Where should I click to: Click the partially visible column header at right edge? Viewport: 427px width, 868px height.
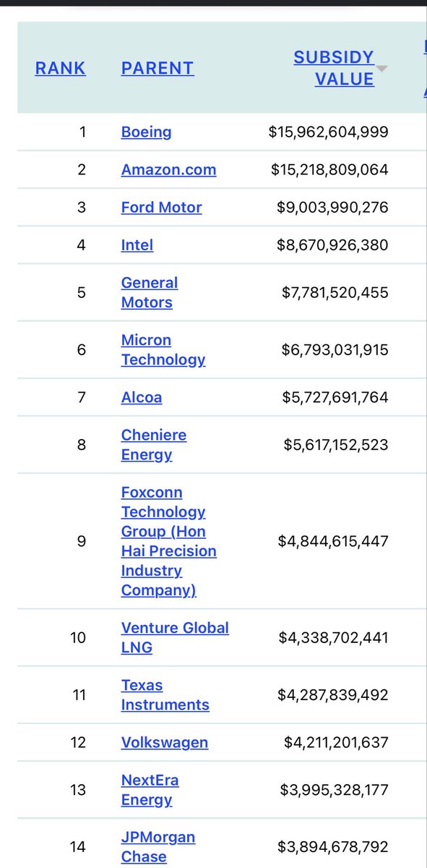[424, 68]
